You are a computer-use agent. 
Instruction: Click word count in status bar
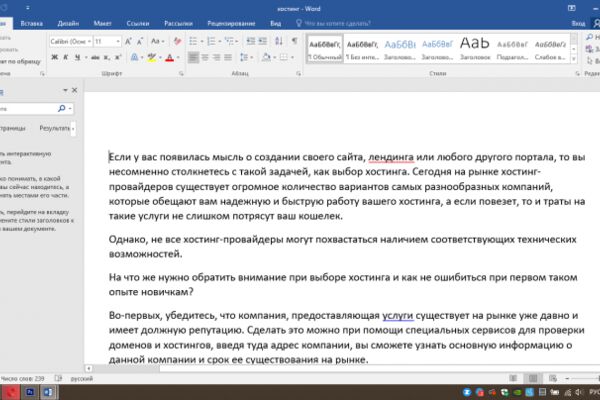point(22,379)
